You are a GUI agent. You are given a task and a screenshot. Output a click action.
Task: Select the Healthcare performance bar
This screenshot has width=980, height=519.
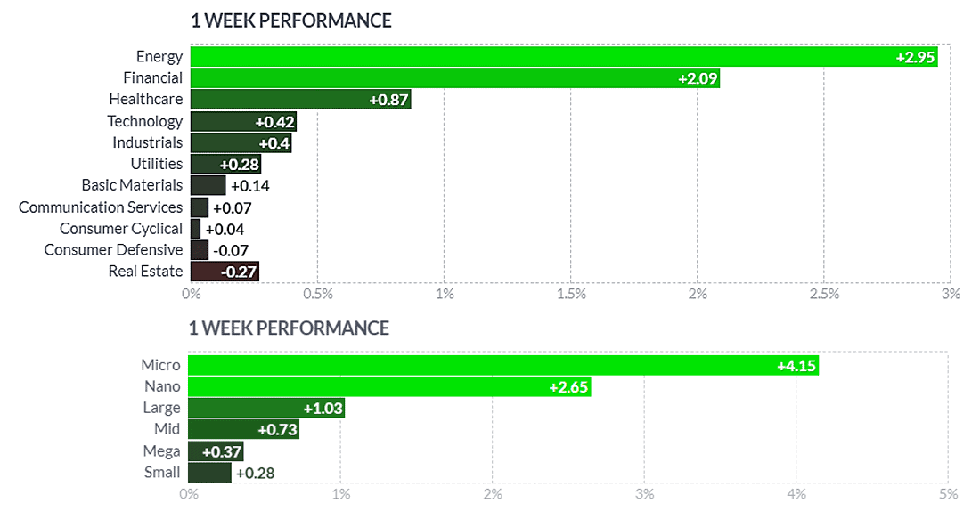[300, 100]
